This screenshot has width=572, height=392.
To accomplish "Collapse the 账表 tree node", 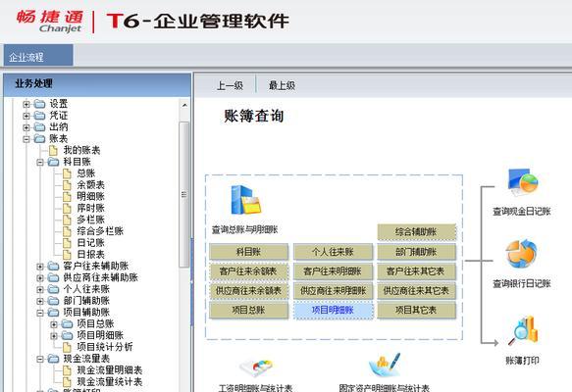I will [x=26, y=139].
